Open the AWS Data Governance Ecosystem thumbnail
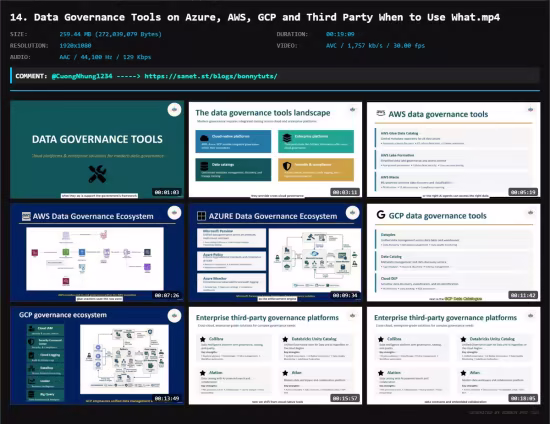 coord(97,253)
